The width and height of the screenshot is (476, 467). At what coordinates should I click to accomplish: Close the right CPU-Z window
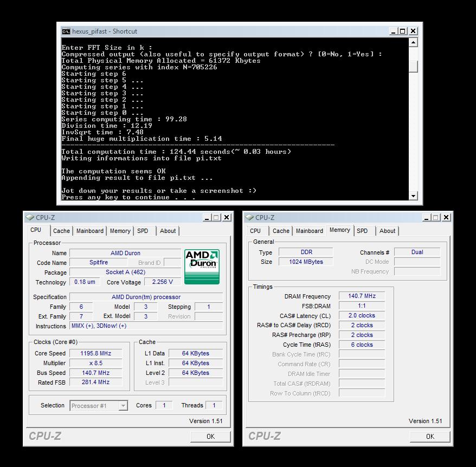point(446,218)
